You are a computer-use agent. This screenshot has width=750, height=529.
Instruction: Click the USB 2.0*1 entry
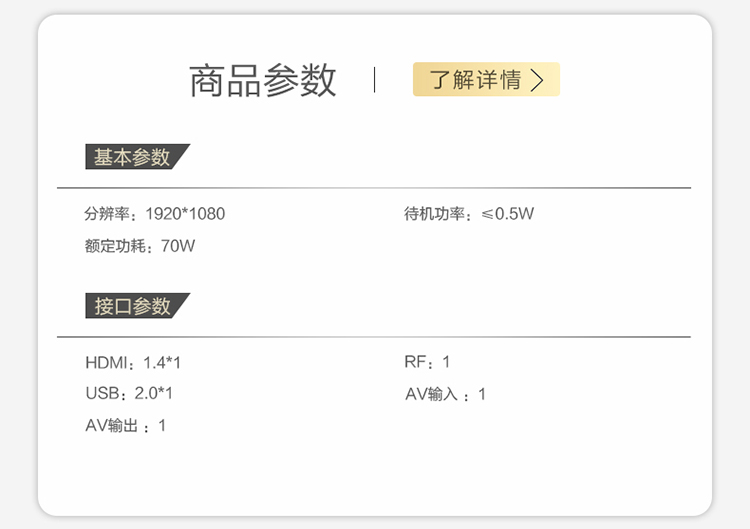pyautogui.click(x=129, y=393)
